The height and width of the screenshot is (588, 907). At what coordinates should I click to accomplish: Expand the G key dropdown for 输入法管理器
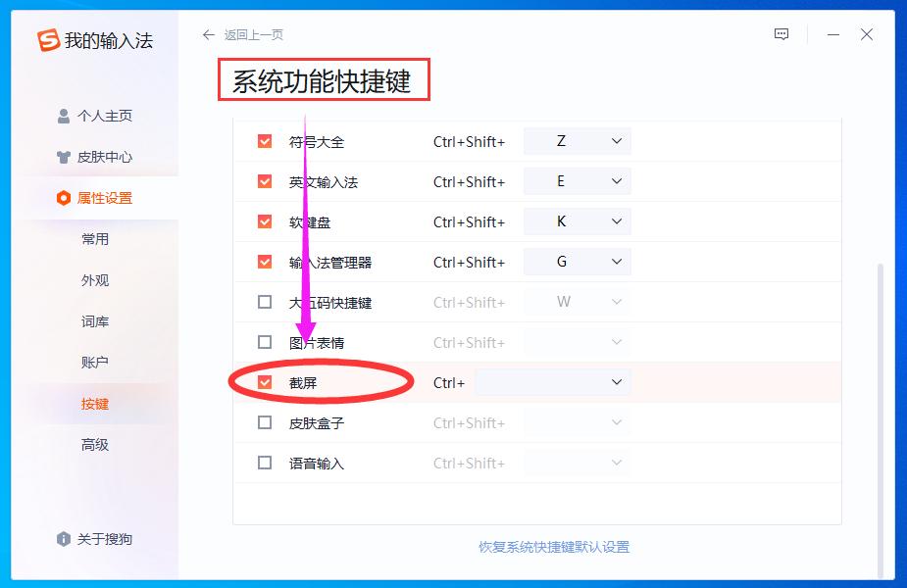[618, 262]
